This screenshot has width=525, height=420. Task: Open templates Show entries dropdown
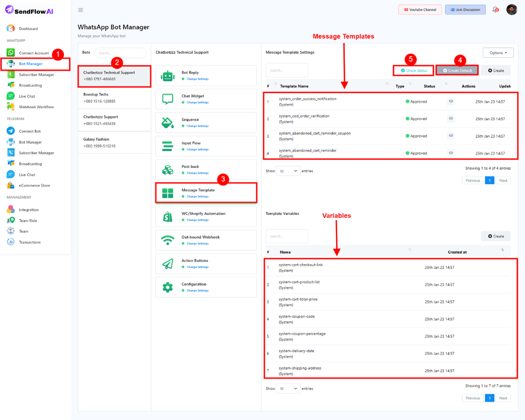tap(288, 171)
